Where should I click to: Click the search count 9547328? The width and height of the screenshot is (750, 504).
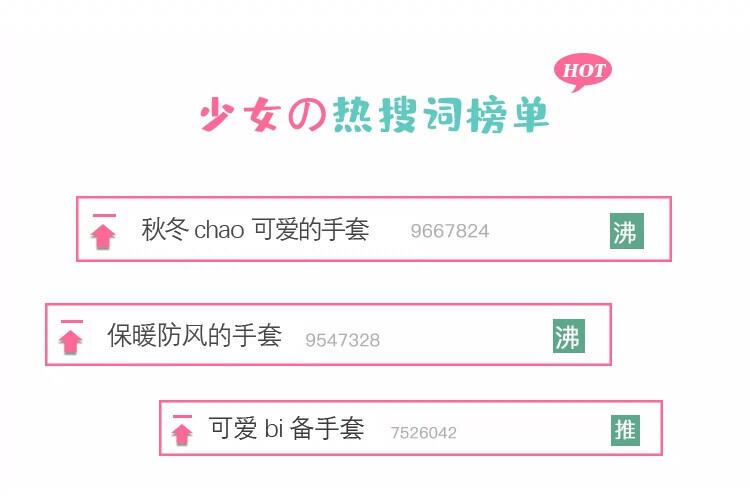point(342,340)
